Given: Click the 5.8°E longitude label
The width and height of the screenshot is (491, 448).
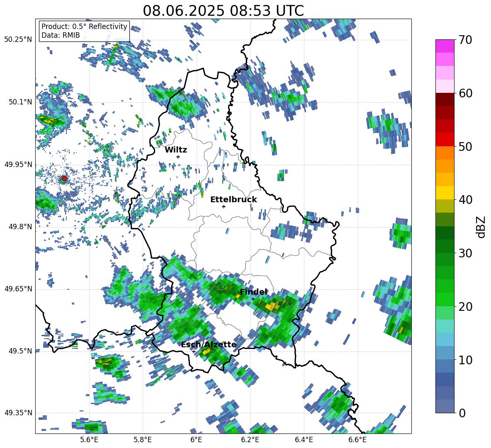Looking at the screenshot, I should coord(143,440).
